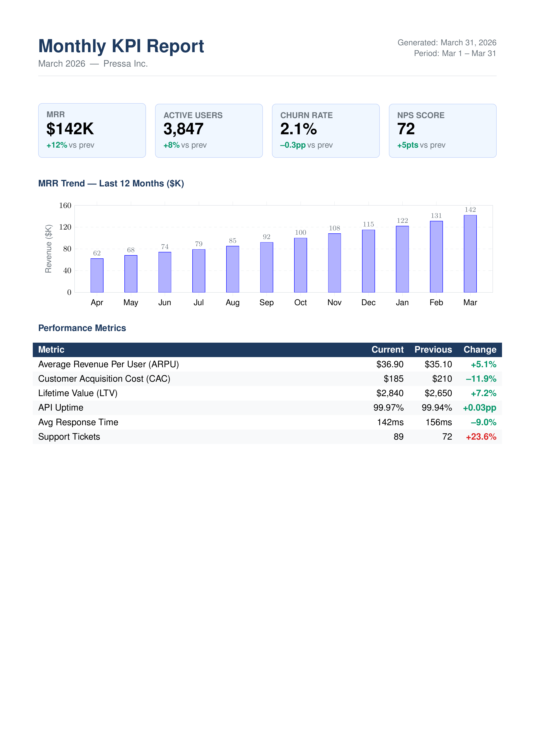Click the Jul bar labeled 79
The image size is (535, 756).
tap(199, 271)
